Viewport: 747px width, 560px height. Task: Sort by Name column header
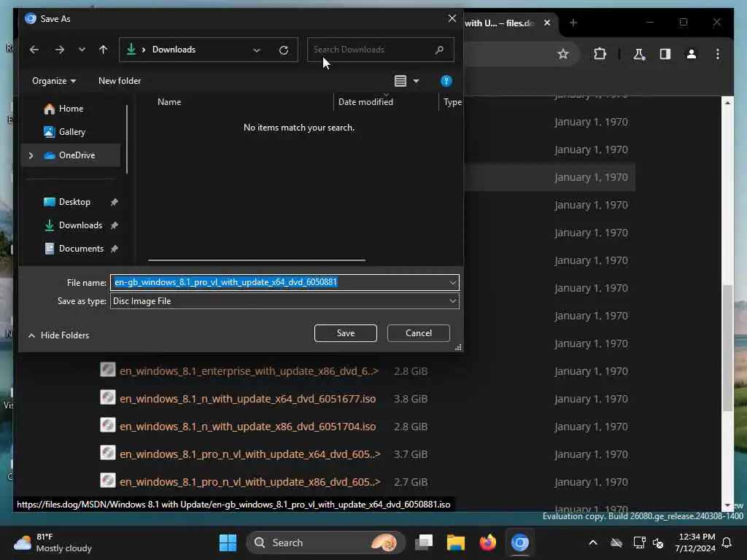[x=169, y=102]
